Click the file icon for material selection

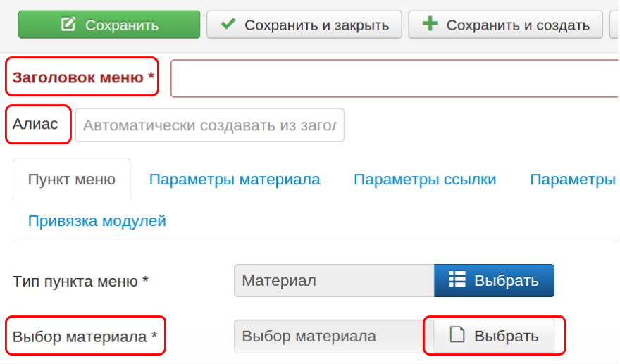(458, 335)
